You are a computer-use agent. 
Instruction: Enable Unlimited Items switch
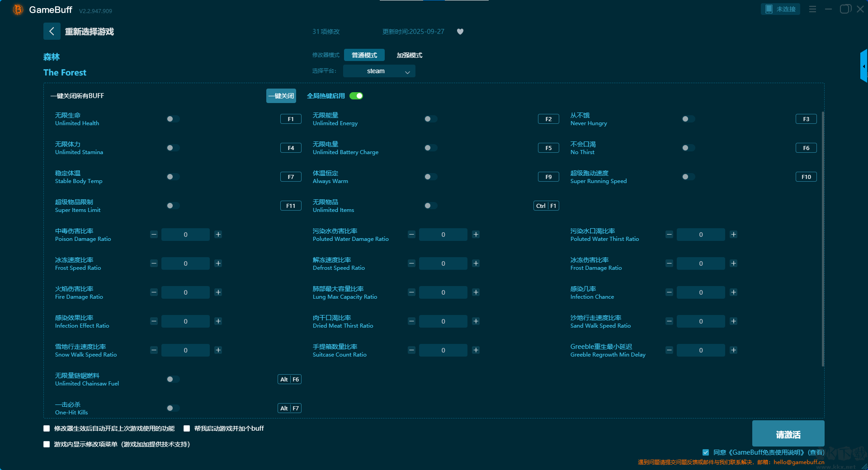tap(430, 206)
